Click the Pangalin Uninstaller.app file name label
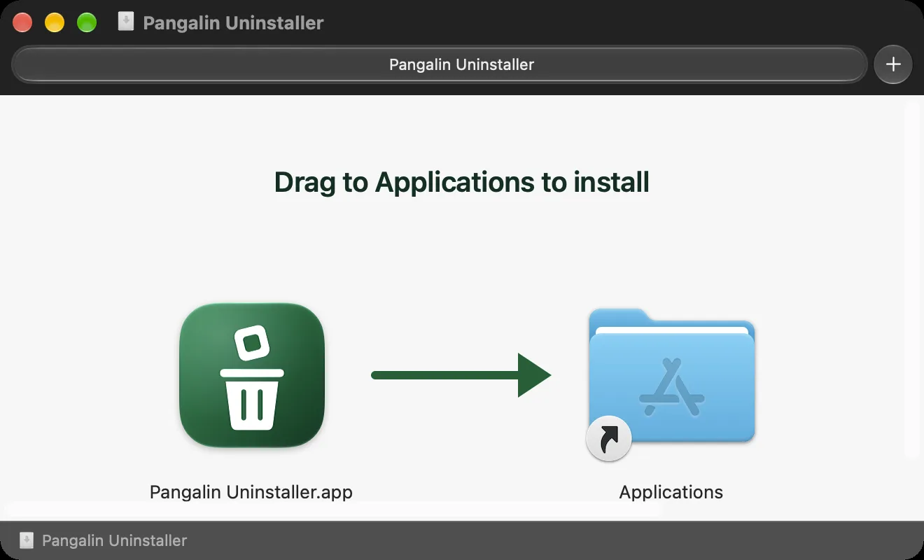This screenshot has width=924, height=560. 251,492
